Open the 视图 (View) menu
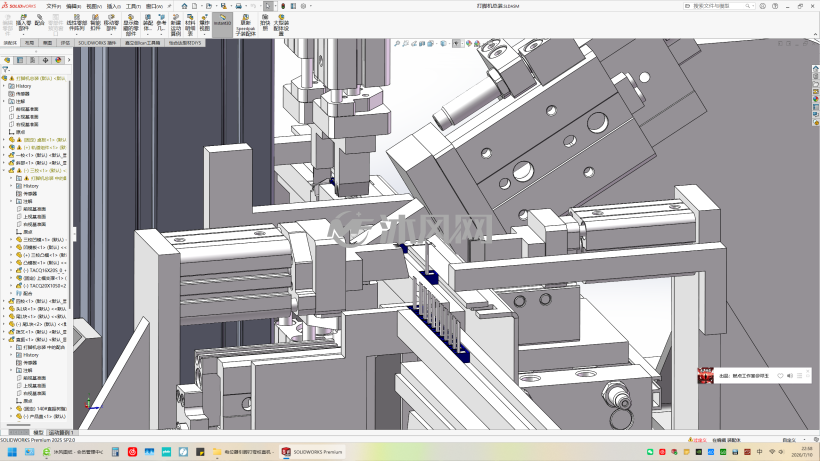The width and height of the screenshot is (820, 461). tap(94, 6)
